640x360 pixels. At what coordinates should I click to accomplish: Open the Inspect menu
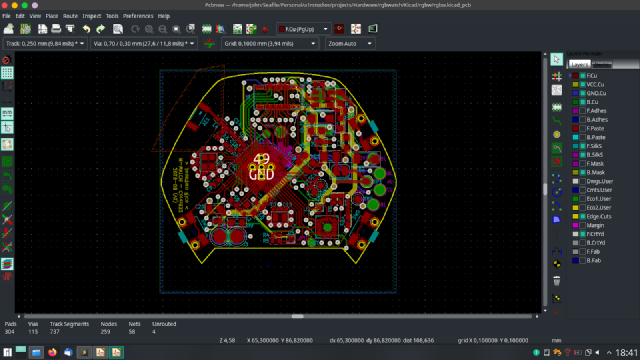pyautogui.click(x=92, y=16)
